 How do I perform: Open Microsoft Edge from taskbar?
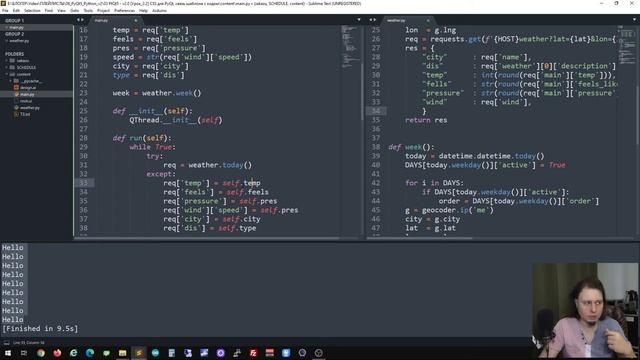coord(90,353)
